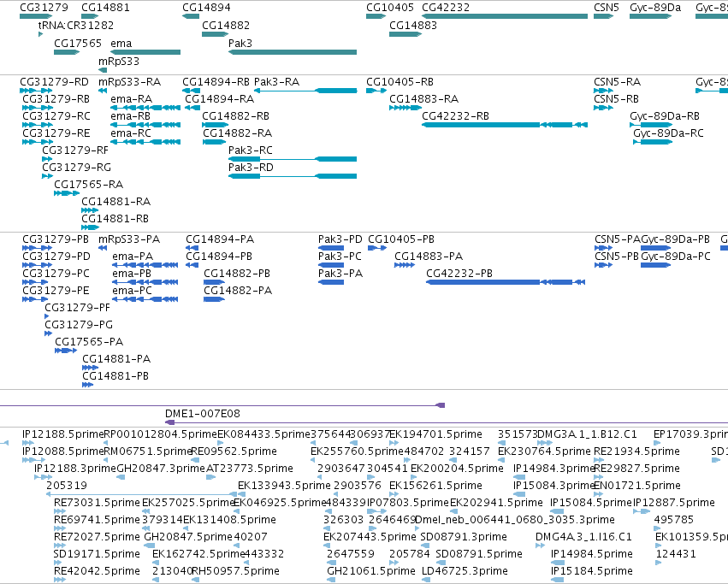Click transcript Pak3-RC

(x=293, y=159)
